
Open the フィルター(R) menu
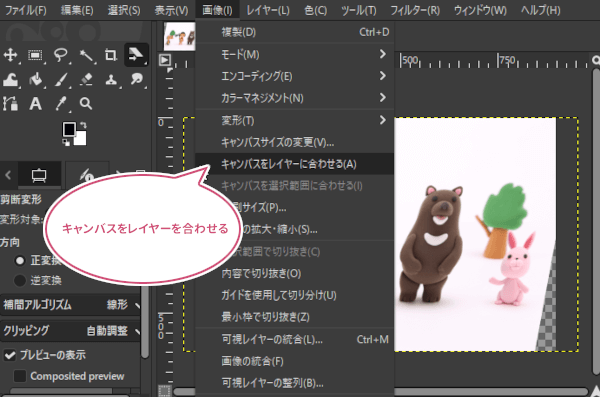(x=415, y=10)
